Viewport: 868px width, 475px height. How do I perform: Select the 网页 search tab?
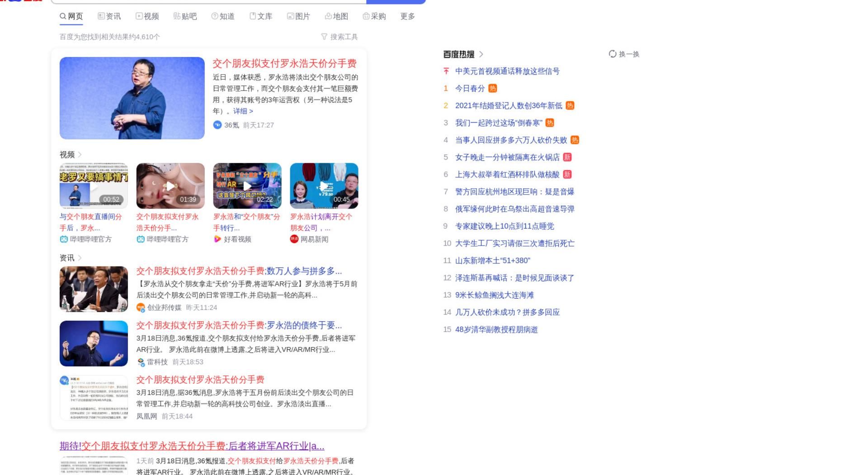(71, 16)
